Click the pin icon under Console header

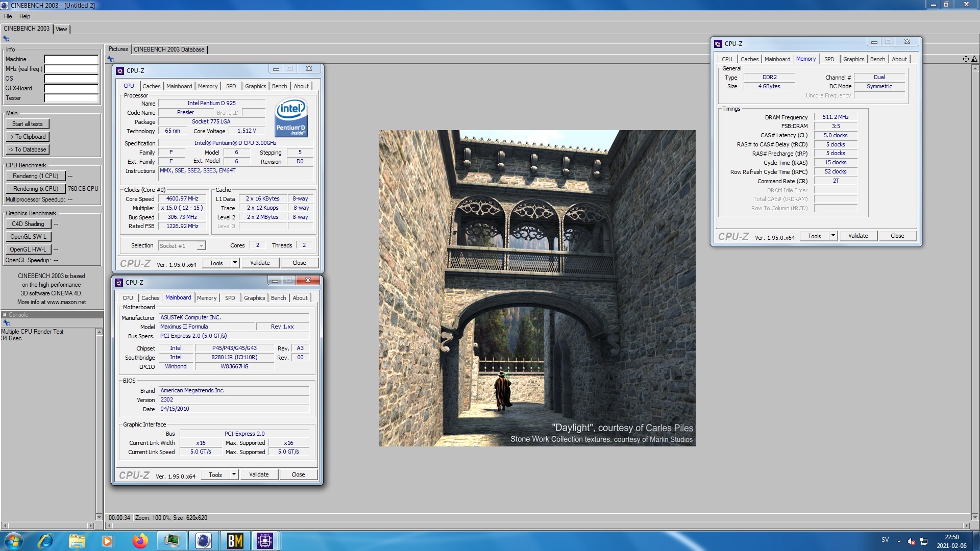[x=6, y=323]
